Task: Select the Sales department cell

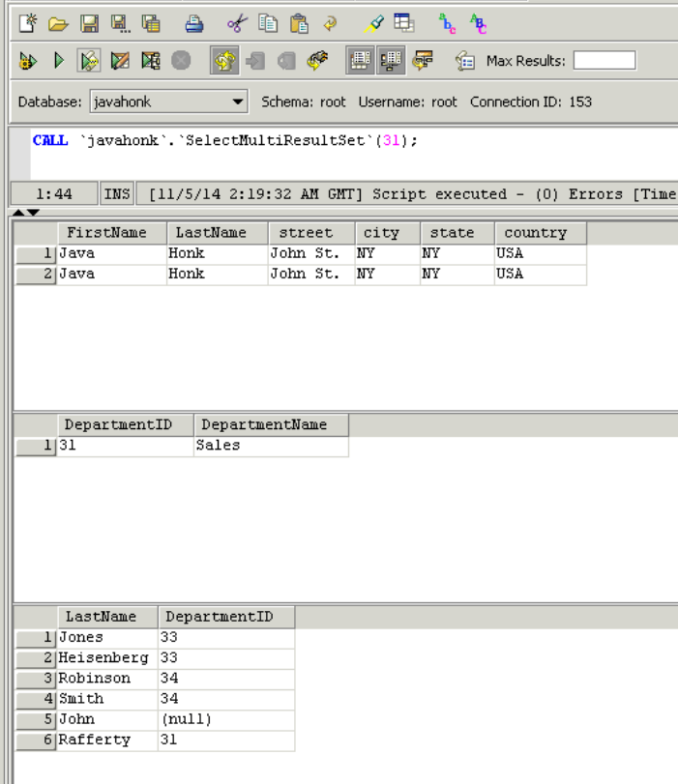Action: pos(271,446)
